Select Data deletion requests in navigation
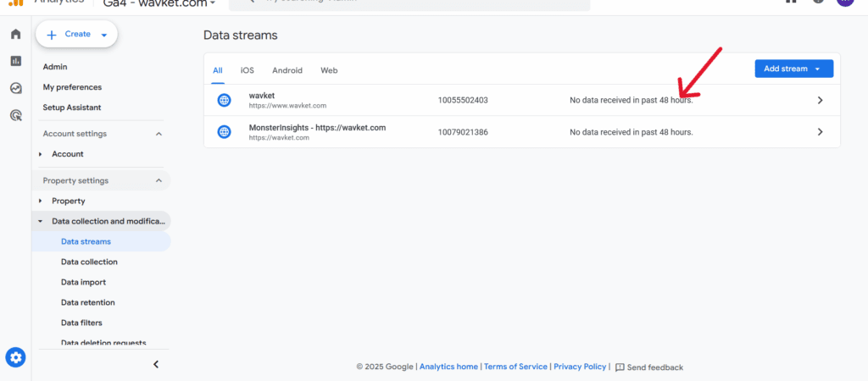This screenshot has width=868, height=381. 103,343
